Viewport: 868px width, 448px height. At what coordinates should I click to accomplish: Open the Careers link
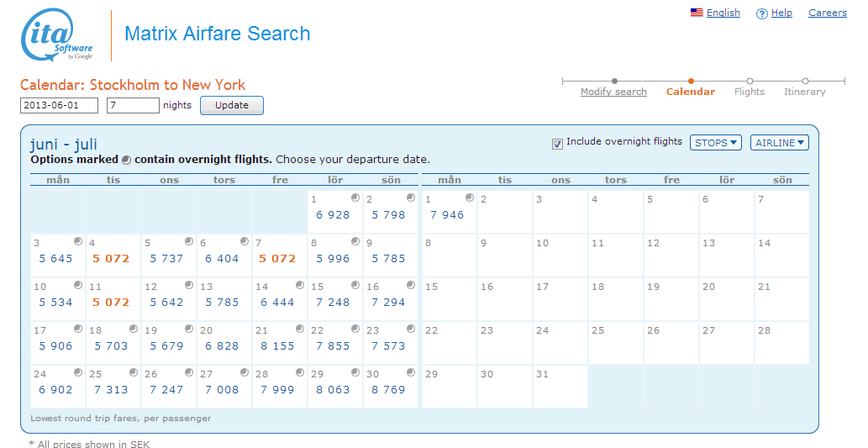click(827, 13)
